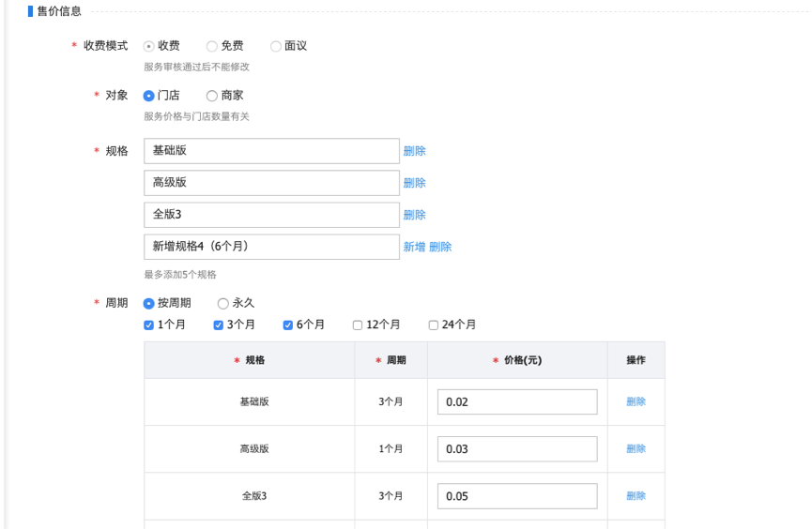Select the 收费 charging mode radio
This screenshot has height=529, width=812.
148,47
